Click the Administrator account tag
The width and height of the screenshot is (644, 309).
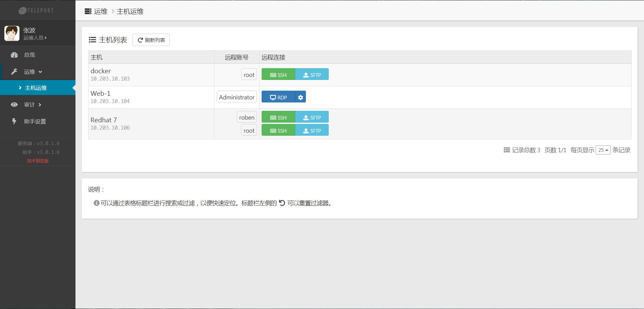tap(237, 97)
